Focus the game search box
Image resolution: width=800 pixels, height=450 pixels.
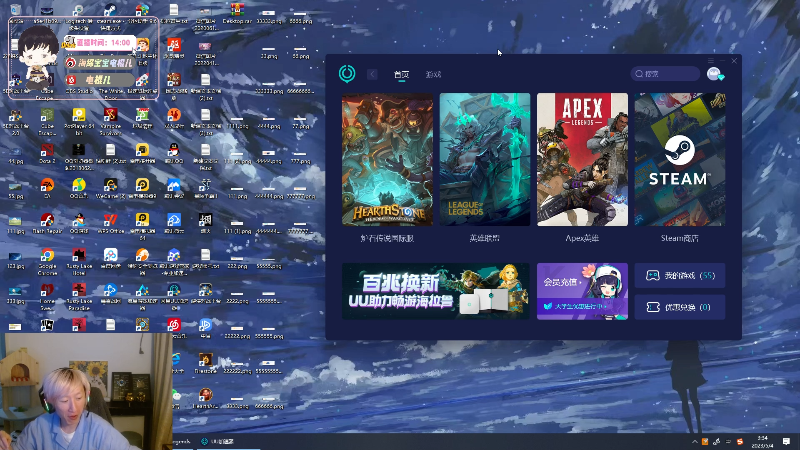pyautogui.click(x=665, y=74)
